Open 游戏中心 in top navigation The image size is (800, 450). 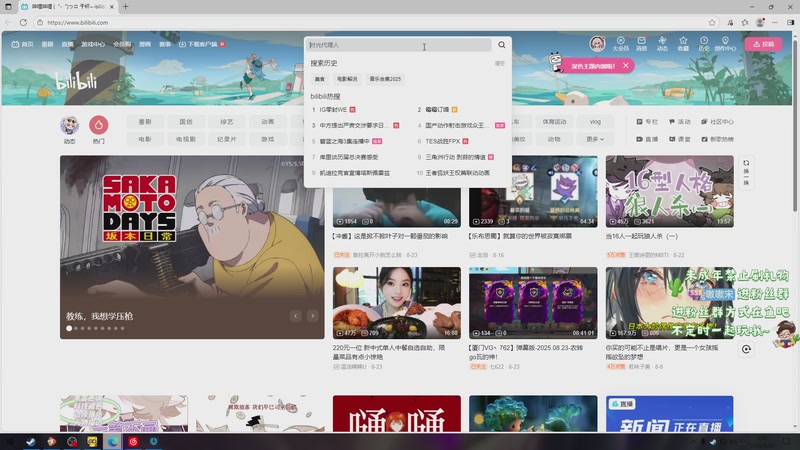[93, 44]
